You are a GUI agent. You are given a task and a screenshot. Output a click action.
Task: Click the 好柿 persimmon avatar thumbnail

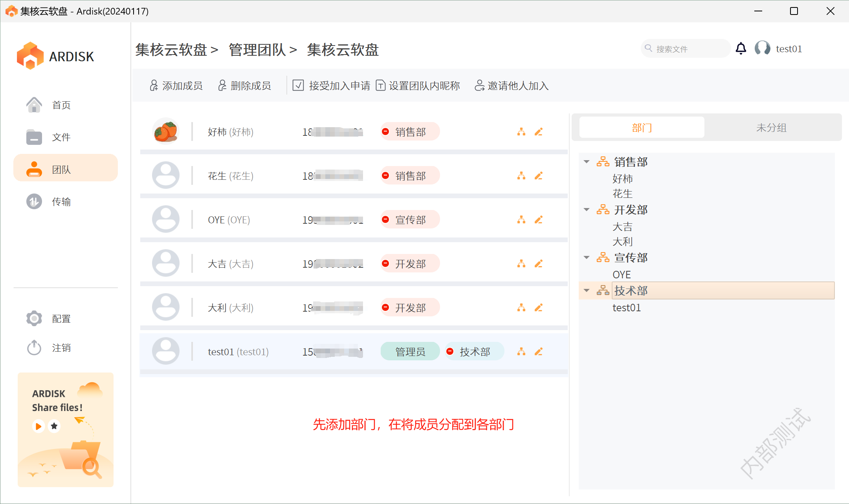166,131
